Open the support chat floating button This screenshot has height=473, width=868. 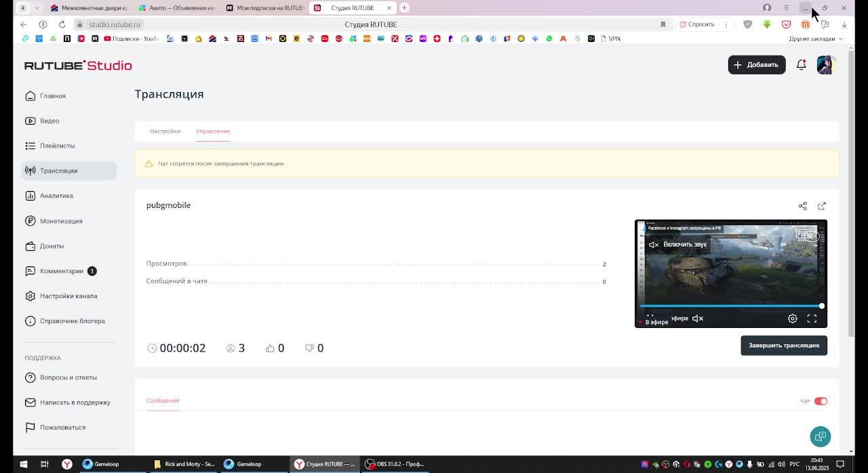[x=820, y=436]
